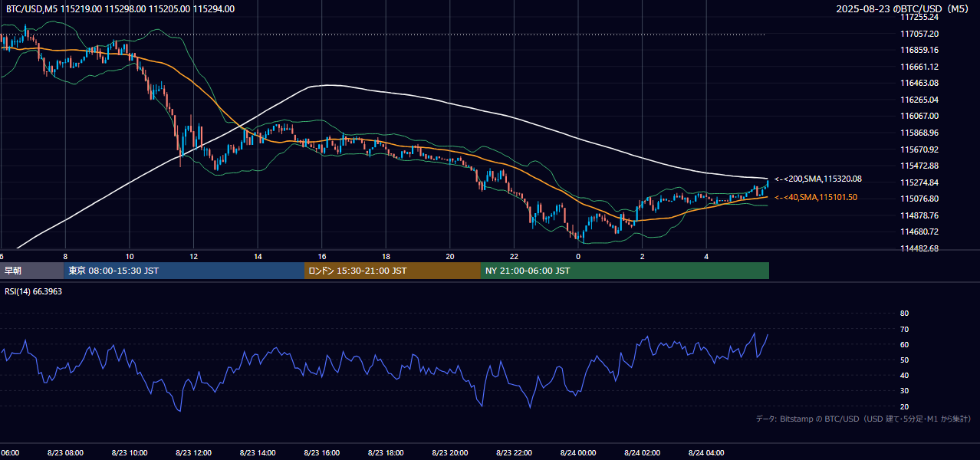This screenshot has height=460, width=980.
Task: Click hour tick 16 under price chart
Action: (322, 256)
